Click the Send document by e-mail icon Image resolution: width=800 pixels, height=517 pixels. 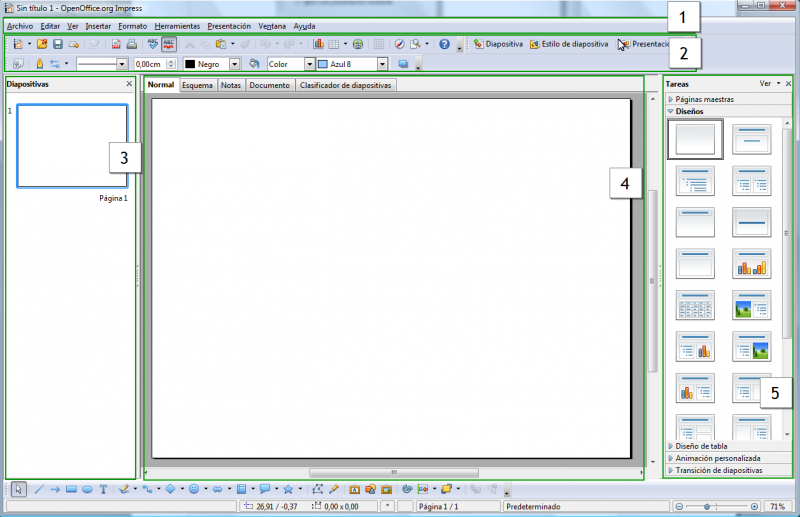pyautogui.click(x=74, y=44)
